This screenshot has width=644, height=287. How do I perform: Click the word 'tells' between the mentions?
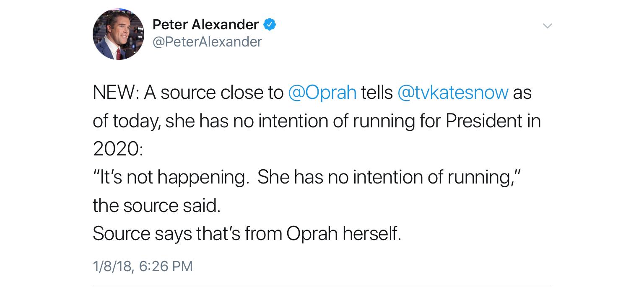377,93
